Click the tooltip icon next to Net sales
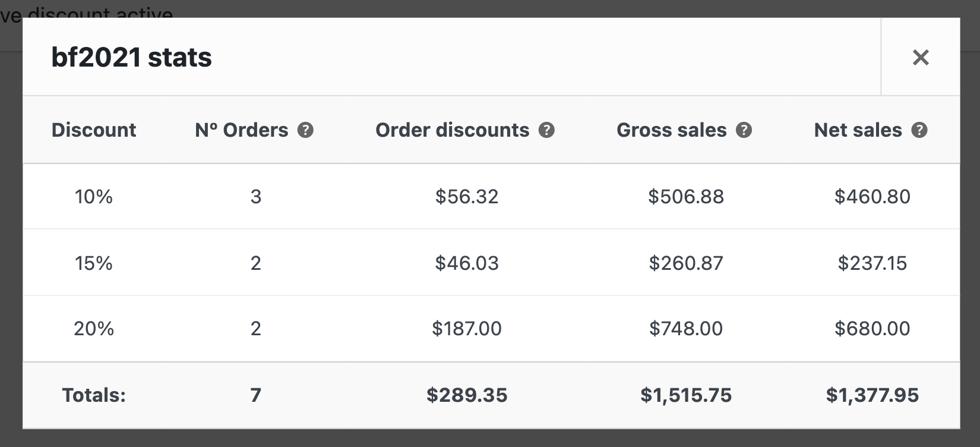Viewport: 980px width, 447px height. (918, 130)
